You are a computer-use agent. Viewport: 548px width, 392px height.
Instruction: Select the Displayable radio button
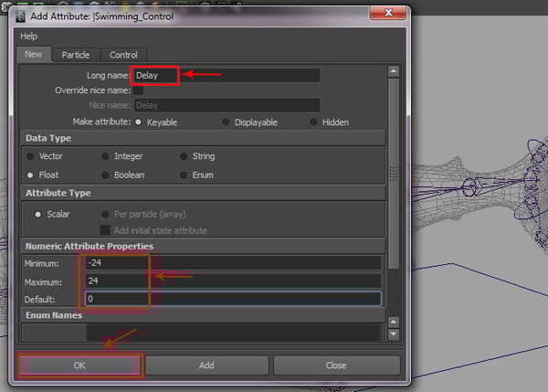(x=225, y=122)
